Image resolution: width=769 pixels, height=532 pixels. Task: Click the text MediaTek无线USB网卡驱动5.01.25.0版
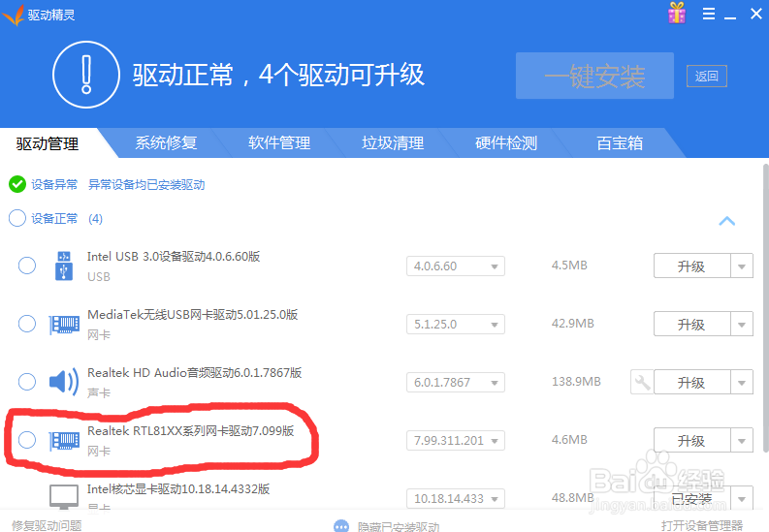pyautogui.click(x=193, y=315)
